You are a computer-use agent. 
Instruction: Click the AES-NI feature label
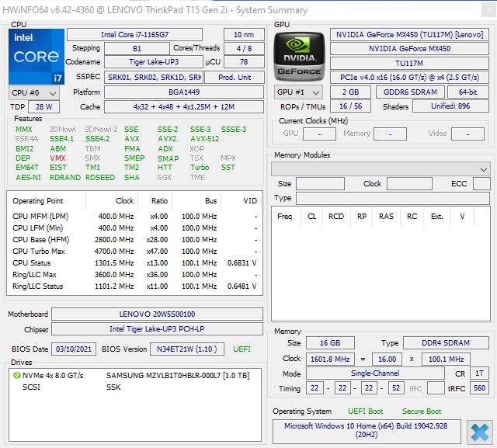pos(28,178)
